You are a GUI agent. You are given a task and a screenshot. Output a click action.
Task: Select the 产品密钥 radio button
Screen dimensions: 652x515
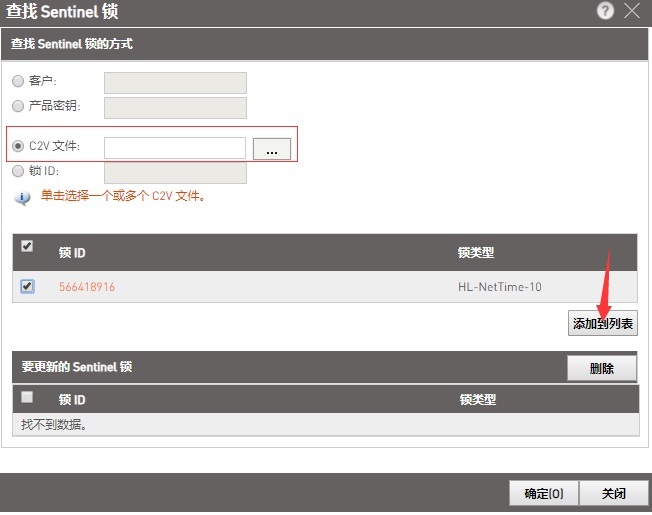18,106
